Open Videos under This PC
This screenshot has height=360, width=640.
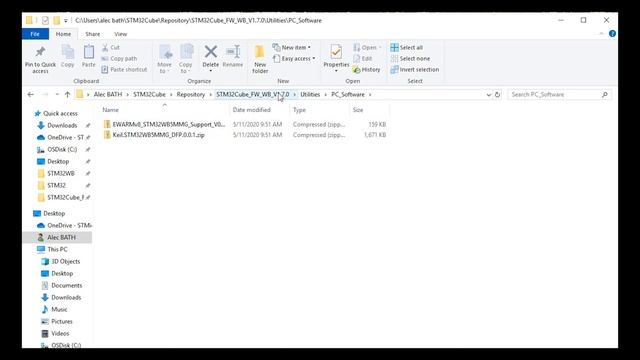click(60, 333)
